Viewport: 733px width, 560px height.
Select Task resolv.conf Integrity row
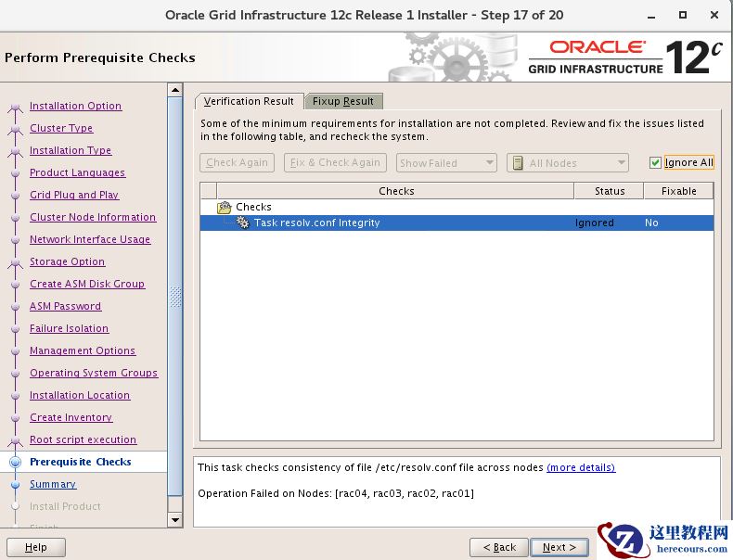click(x=457, y=223)
